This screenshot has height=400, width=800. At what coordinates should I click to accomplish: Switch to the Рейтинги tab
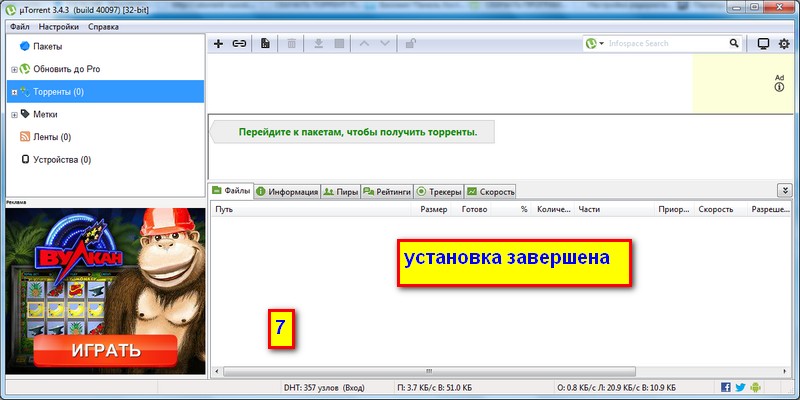tap(387, 192)
